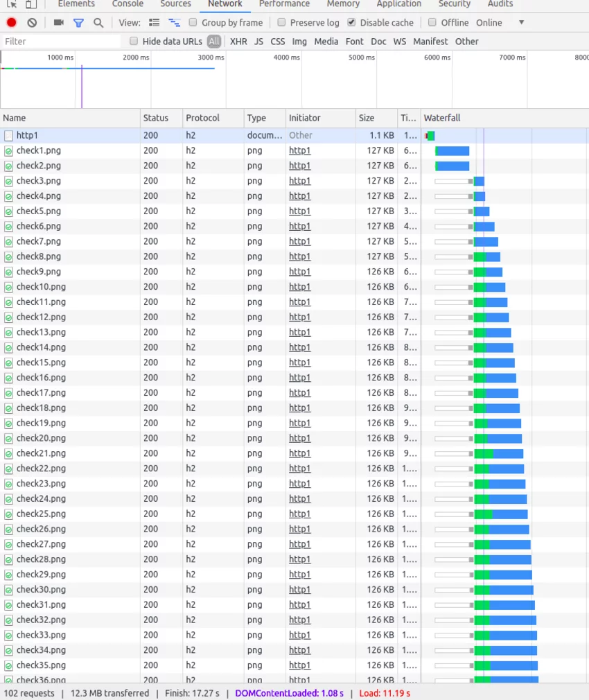The width and height of the screenshot is (589, 700).
Task: Open the Audits tab
Action: click(500, 4)
